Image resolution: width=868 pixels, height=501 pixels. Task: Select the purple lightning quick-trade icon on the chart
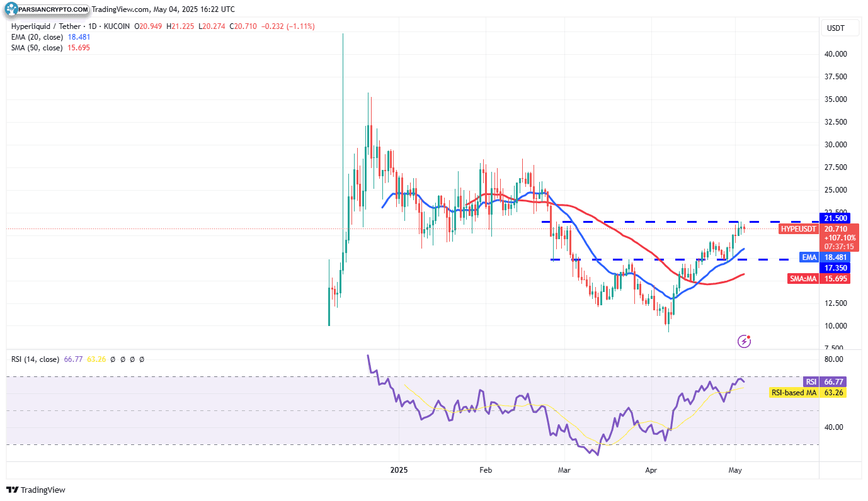click(744, 341)
